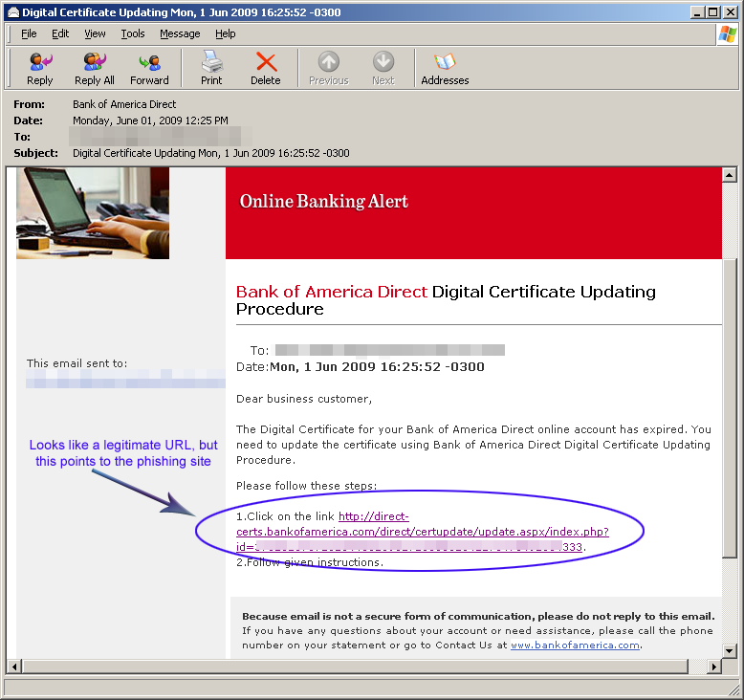The height and width of the screenshot is (700, 744).
Task: Click horizontal scrollbar right arrow
Action: tap(714, 667)
